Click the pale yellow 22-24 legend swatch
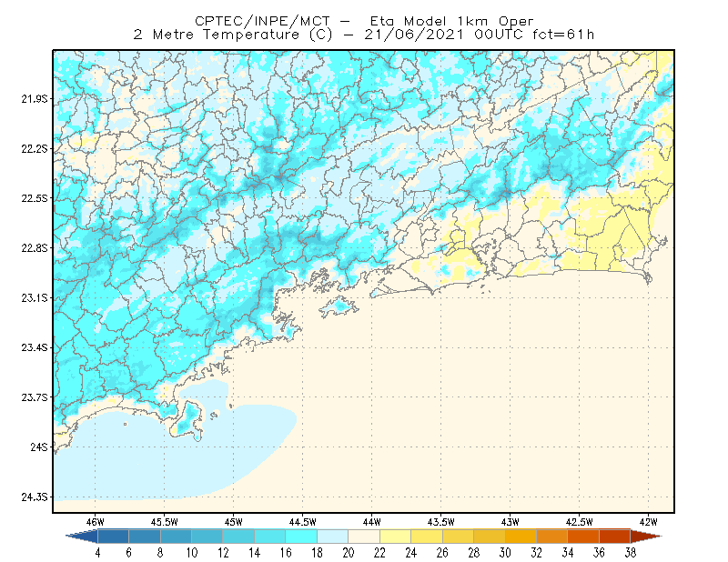Image resolution: width=728 pixels, height=562 pixels. click(x=396, y=537)
